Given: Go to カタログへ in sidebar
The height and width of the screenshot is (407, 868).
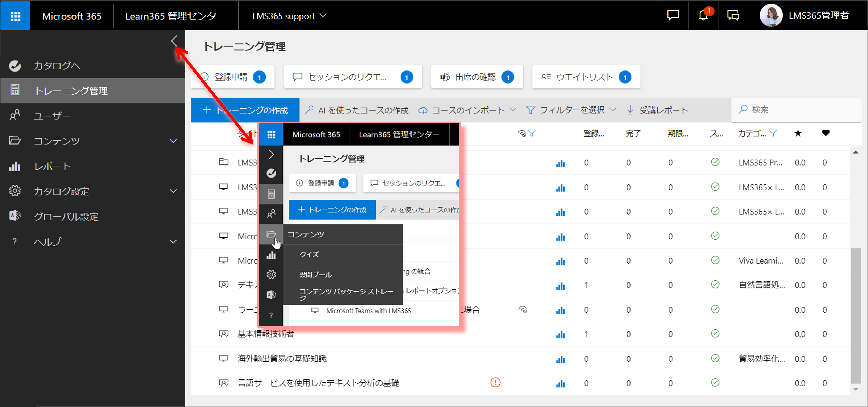Looking at the screenshot, I should [x=93, y=66].
